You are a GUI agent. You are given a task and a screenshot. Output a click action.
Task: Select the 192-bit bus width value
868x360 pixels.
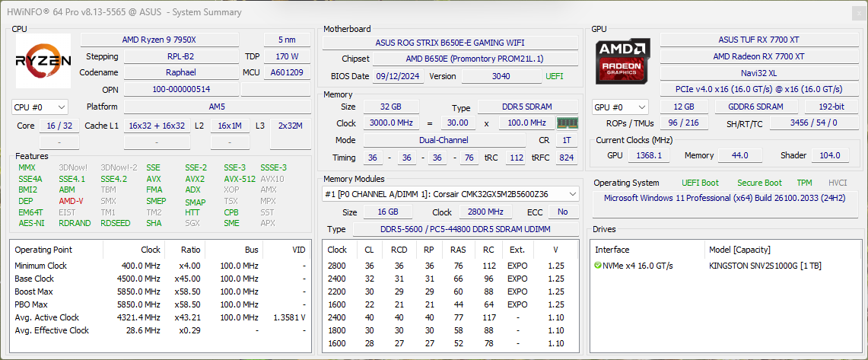pos(831,107)
